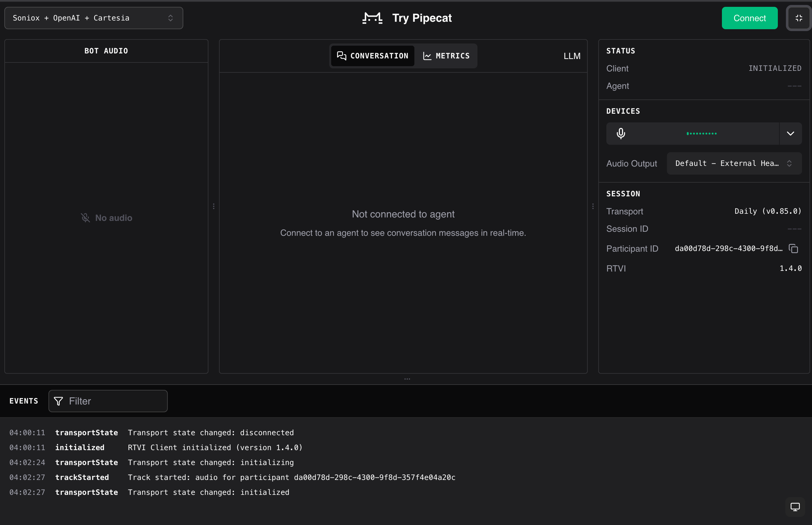
Task: Select the Conversation tab
Action: (x=372, y=56)
